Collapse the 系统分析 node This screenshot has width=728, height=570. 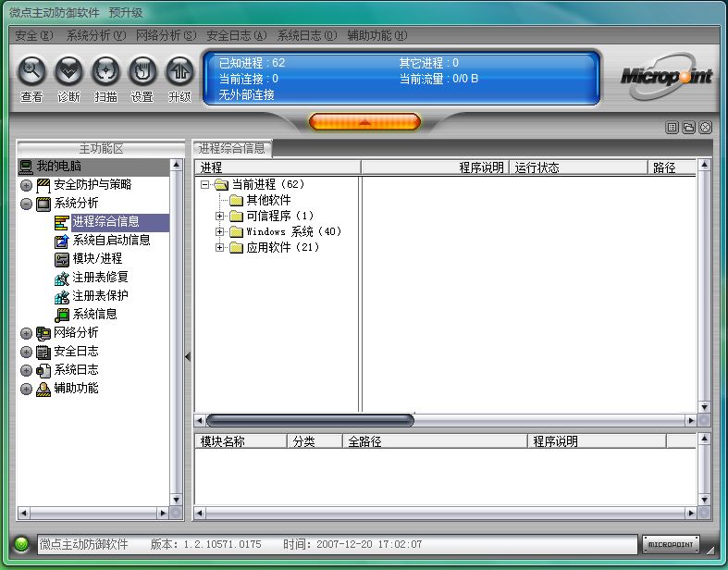pyautogui.click(x=27, y=204)
